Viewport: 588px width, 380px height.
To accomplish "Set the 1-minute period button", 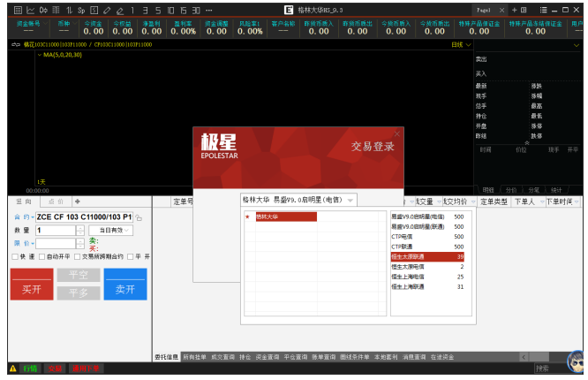I will 132,10.
